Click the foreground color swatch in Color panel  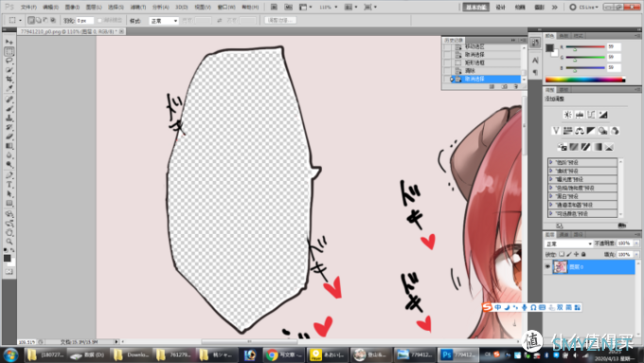549,47
